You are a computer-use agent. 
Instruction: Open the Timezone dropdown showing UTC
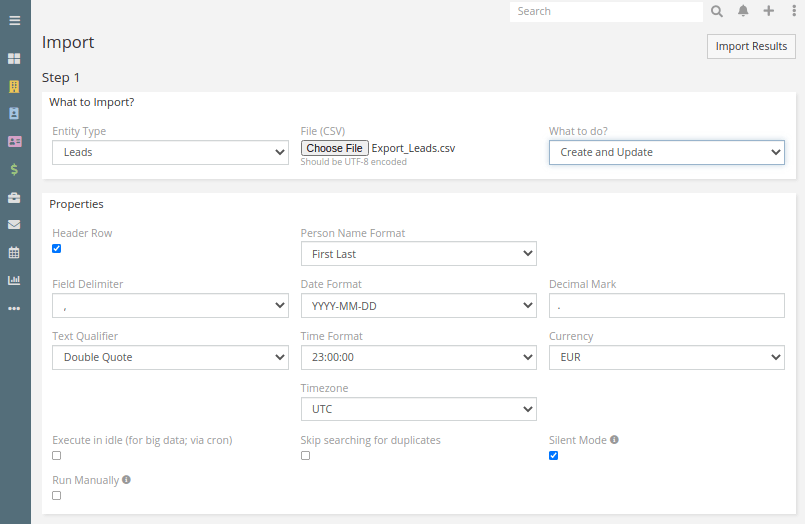(x=418, y=409)
